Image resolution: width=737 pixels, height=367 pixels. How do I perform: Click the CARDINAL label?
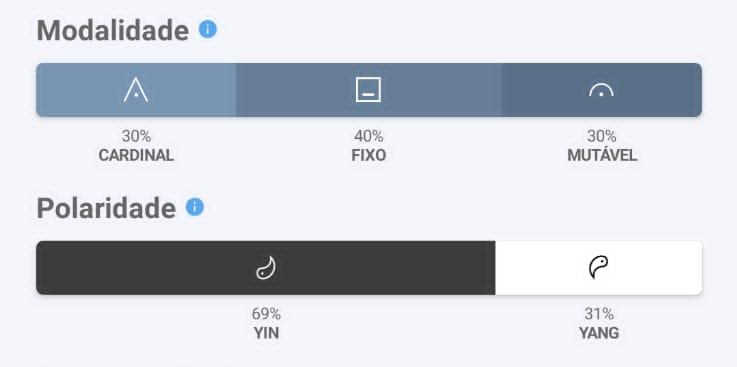pyautogui.click(x=136, y=156)
